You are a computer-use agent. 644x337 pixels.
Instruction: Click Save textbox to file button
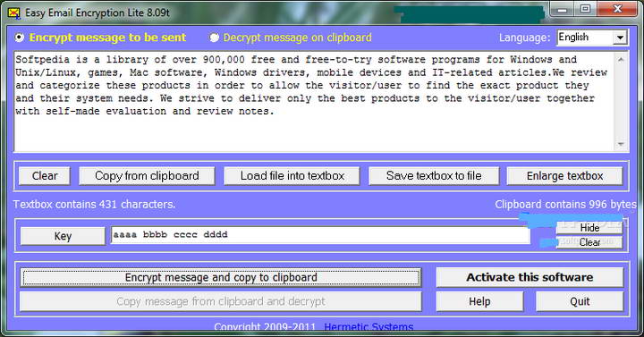pos(434,176)
